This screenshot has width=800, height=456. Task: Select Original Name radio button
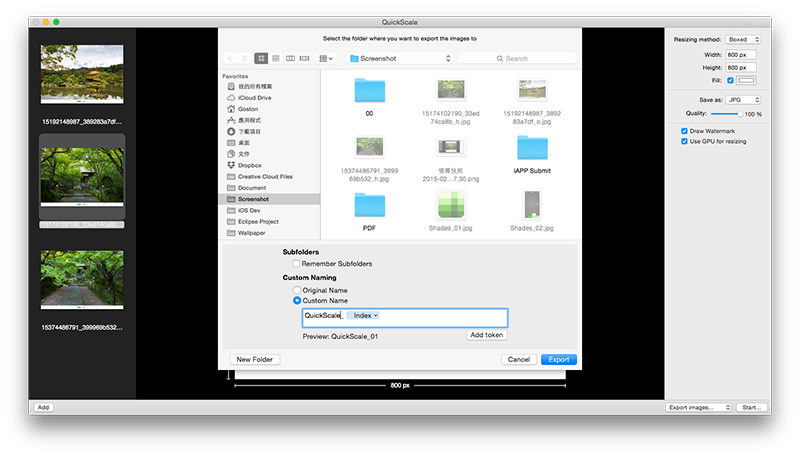pyautogui.click(x=297, y=290)
